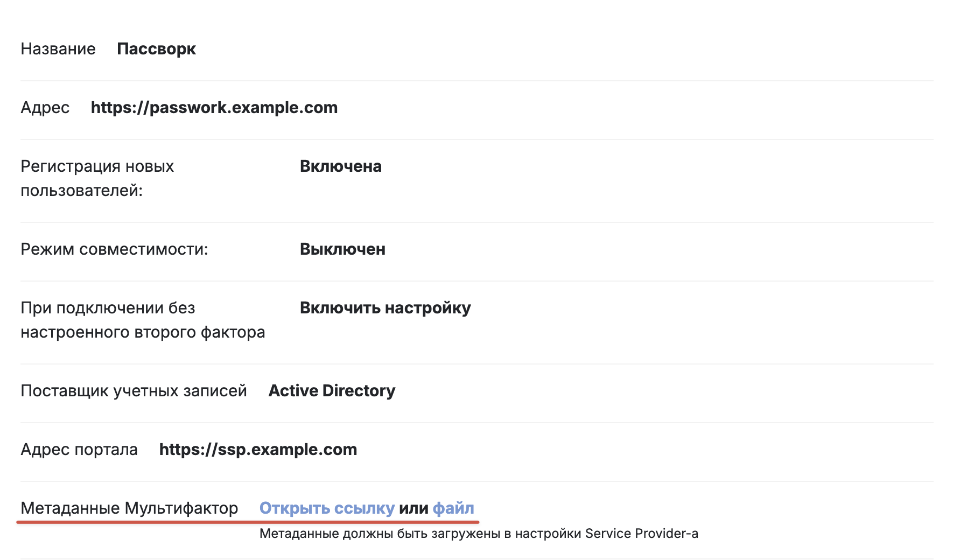
Task: Download metadata via 'файл' link
Action: click(453, 508)
